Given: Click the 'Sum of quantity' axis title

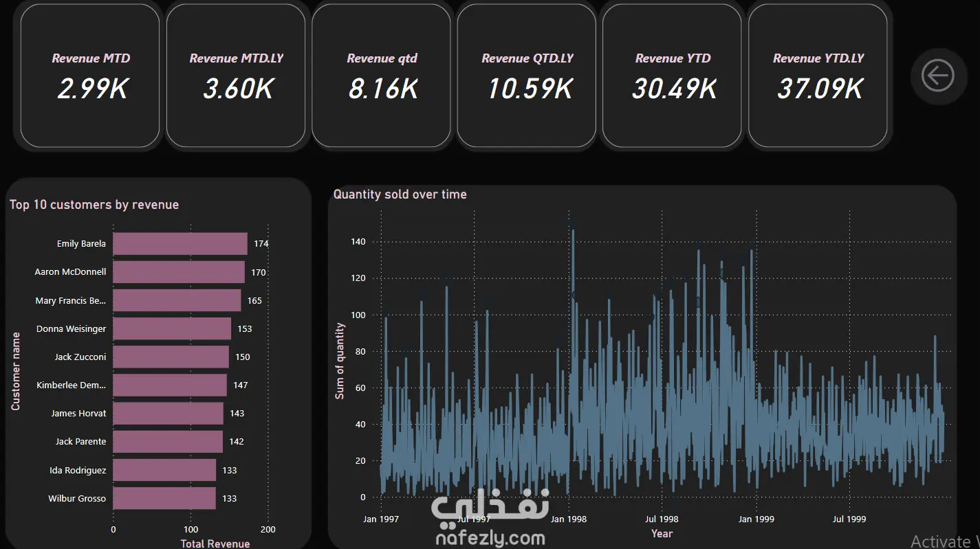Looking at the screenshot, I should coord(340,361).
